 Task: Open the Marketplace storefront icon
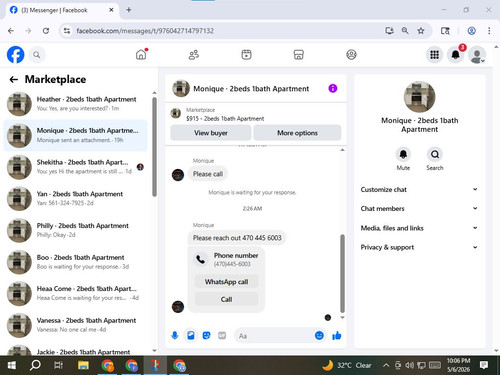[299, 54]
